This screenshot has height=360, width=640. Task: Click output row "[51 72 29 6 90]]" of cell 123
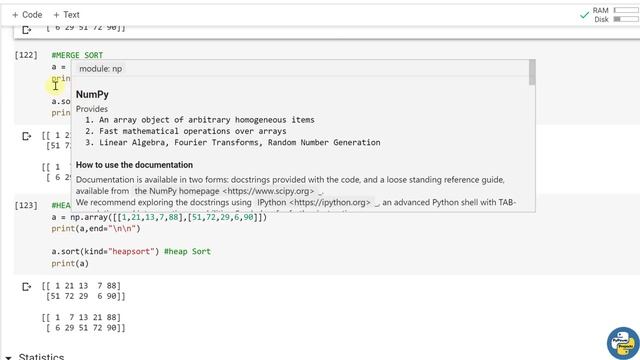(x=86, y=296)
